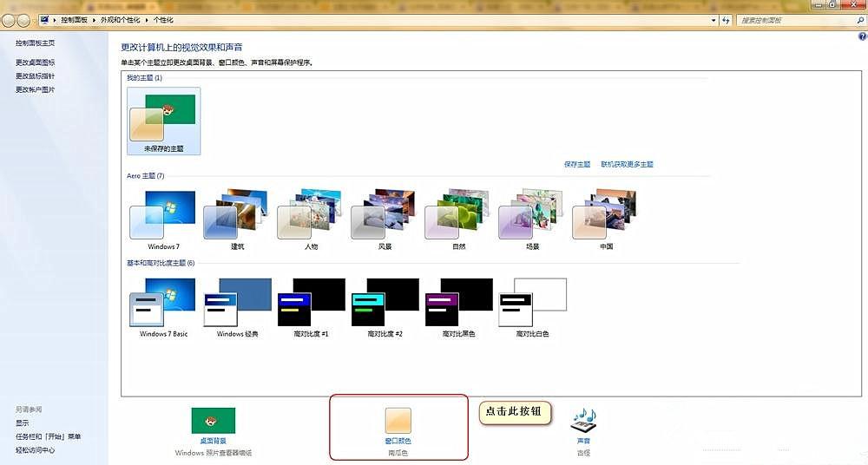868x465 pixels.
Task: Click 保存主题 link
Action: point(577,165)
